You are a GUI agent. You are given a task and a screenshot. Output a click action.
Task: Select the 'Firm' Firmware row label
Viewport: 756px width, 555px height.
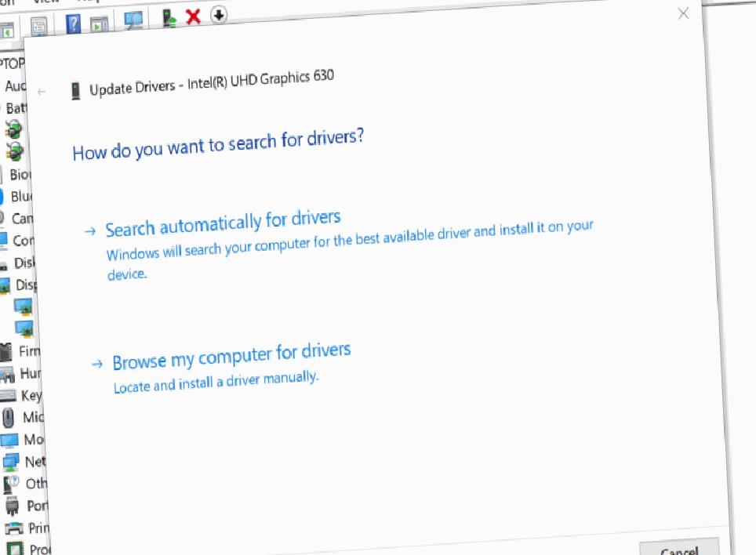30,351
